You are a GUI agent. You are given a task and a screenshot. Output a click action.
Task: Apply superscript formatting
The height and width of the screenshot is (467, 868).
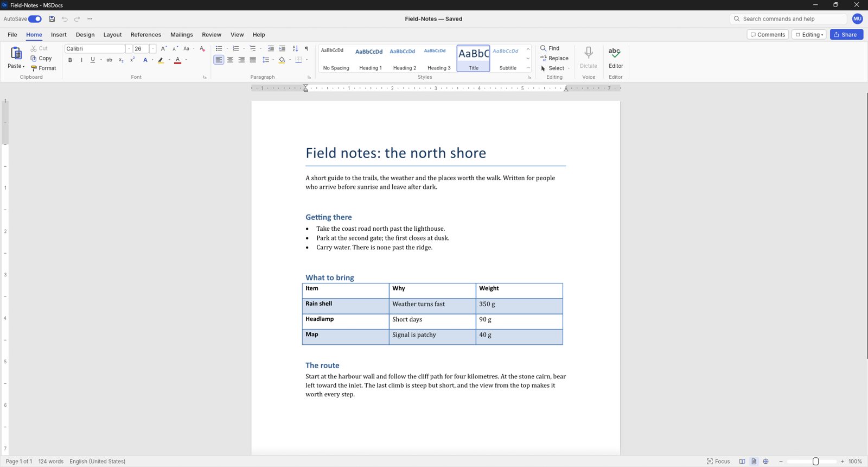pos(132,60)
